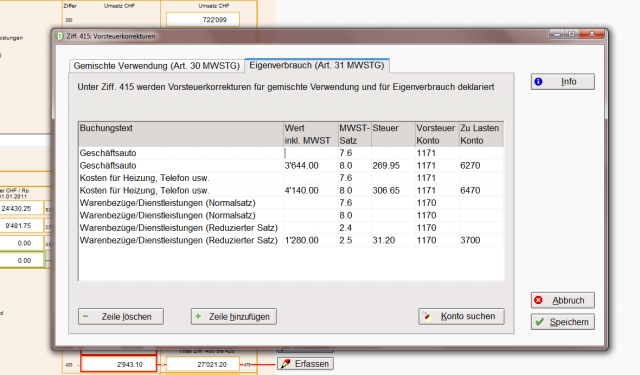The image size is (640, 375).
Task: Click Zu Lasten Konto 6270 cell
Action: click(x=481, y=166)
